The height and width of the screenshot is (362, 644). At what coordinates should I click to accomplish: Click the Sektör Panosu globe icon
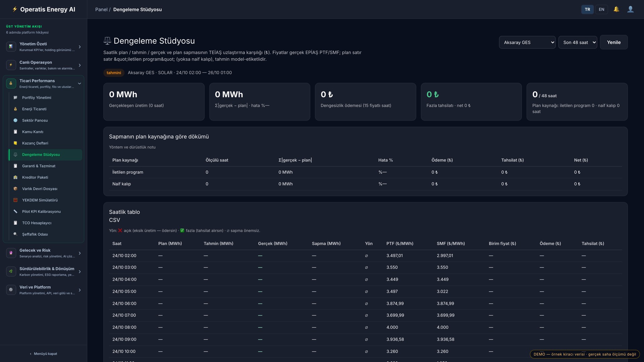coord(15,120)
